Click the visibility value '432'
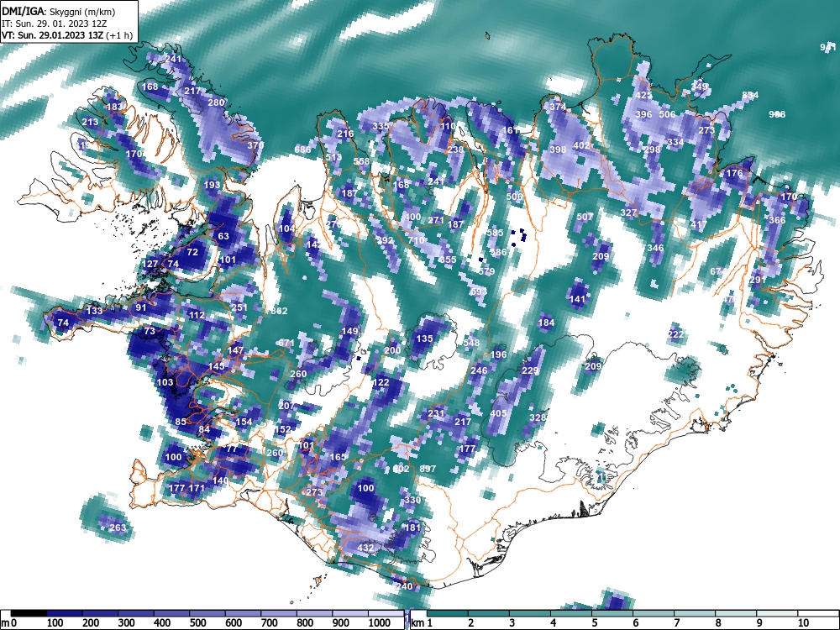Viewport: 840px width, 630px height. tap(365, 548)
